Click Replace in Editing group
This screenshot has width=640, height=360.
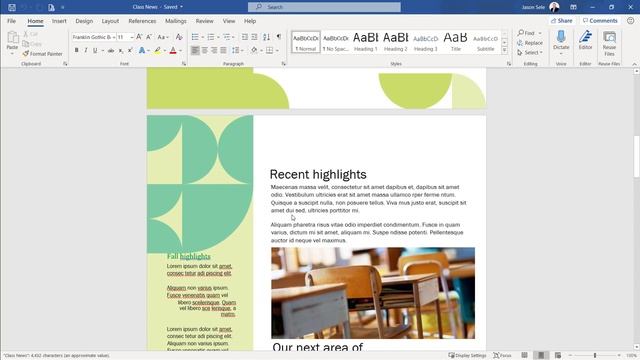(x=530, y=43)
